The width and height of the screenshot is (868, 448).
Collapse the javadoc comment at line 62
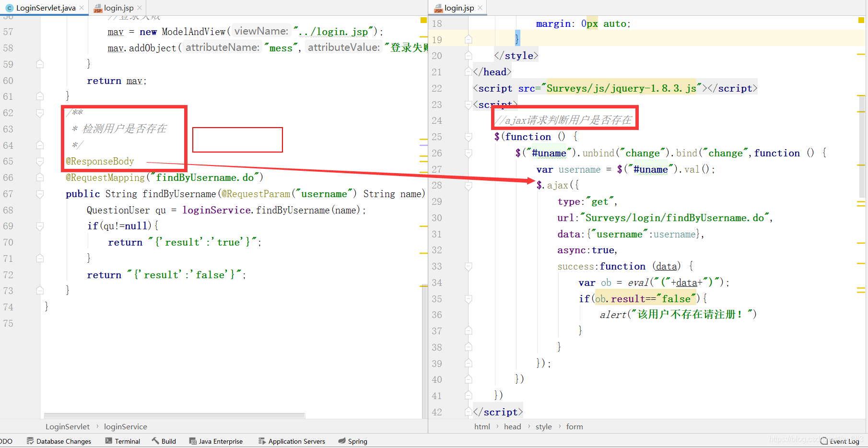40,113
